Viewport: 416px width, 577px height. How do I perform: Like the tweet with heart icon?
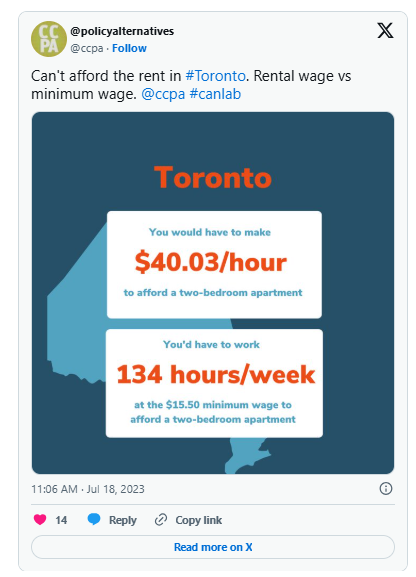point(40,520)
